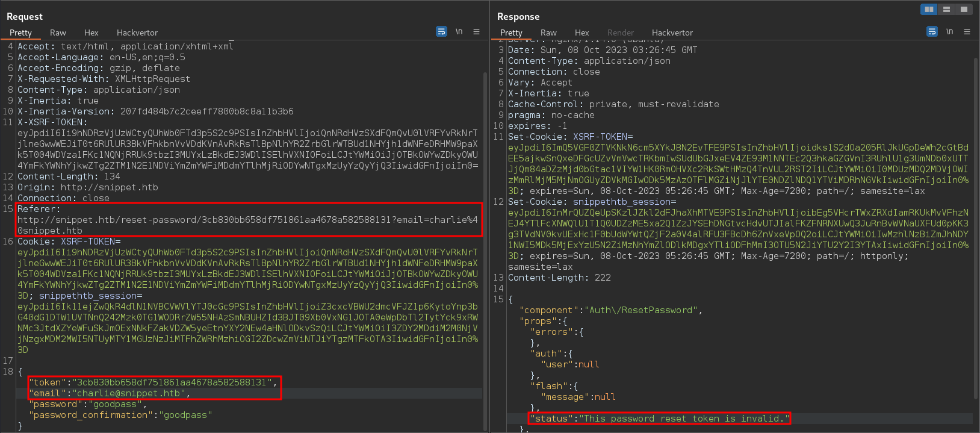Show non-printable \n characters in the Response panel
This screenshot has height=433, width=980.
950,31
